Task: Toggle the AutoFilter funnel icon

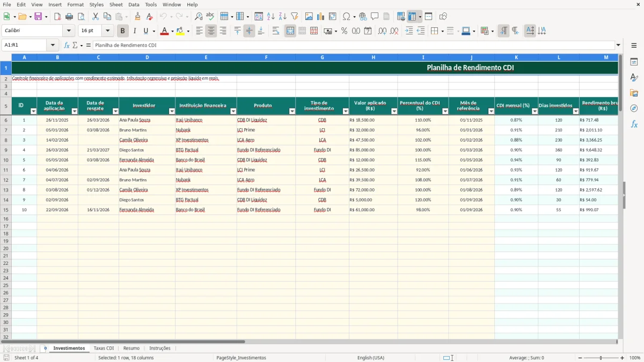Action: (295, 17)
